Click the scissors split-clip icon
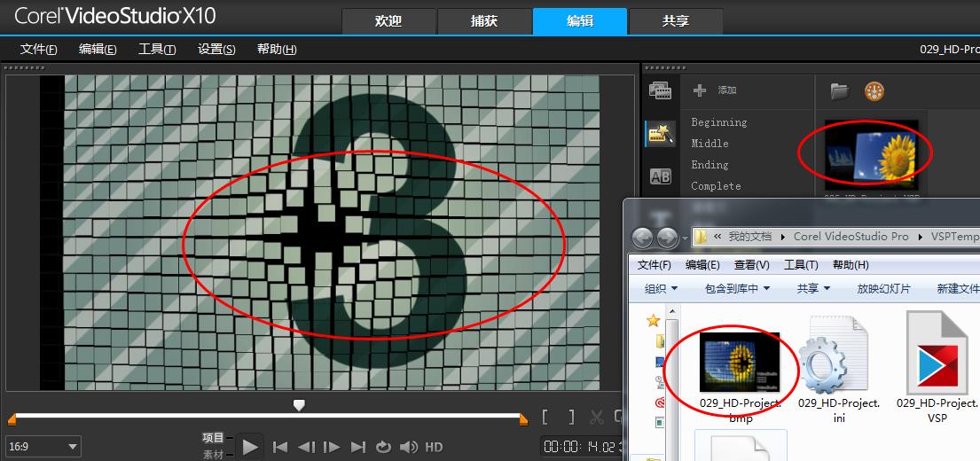 click(x=597, y=417)
